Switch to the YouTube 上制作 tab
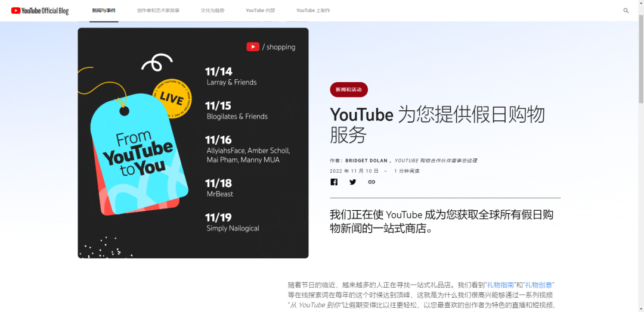The width and height of the screenshot is (644, 312). point(313,11)
